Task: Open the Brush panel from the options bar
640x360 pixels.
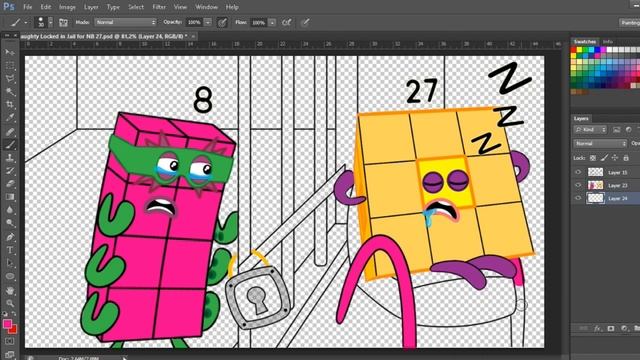Action: point(63,22)
